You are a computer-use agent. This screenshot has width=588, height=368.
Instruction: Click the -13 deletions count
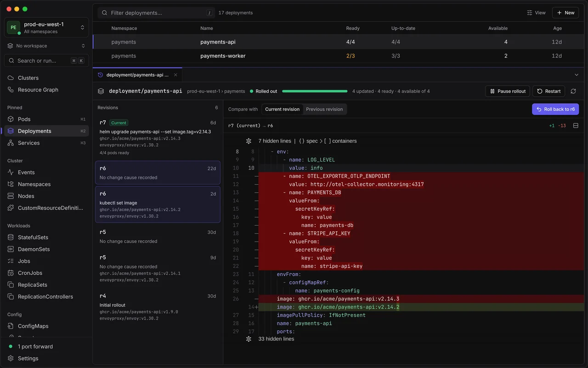[562, 126]
